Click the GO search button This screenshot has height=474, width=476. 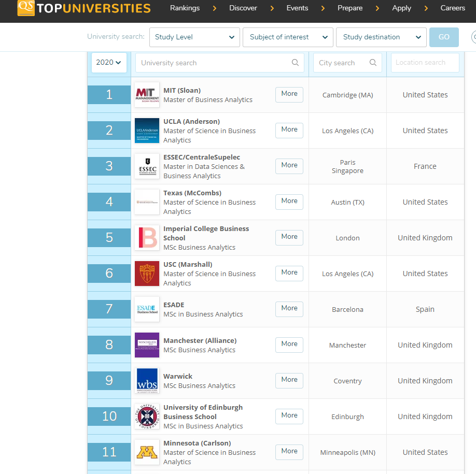(x=444, y=37)
